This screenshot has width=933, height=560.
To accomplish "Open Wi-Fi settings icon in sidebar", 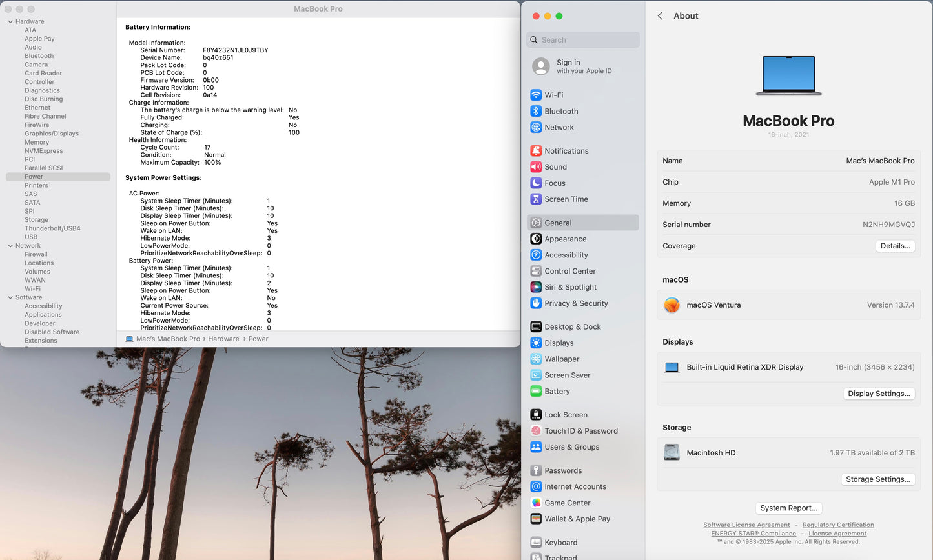I will click(536, 95).
